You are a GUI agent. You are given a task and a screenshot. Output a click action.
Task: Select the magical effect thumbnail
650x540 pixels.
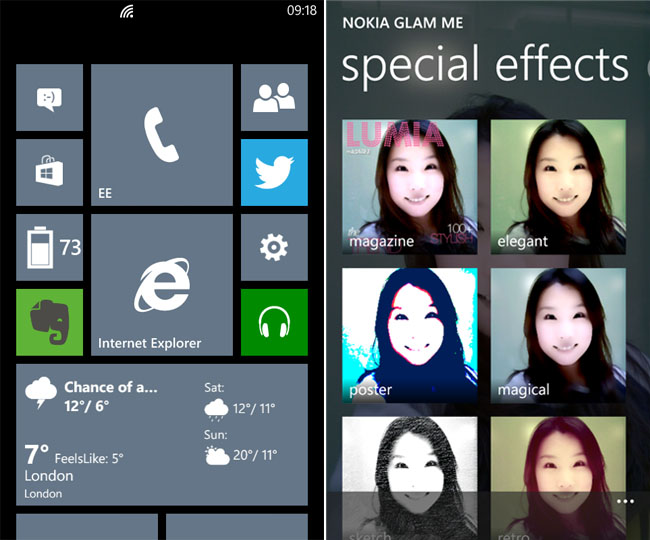click(558, 335)
